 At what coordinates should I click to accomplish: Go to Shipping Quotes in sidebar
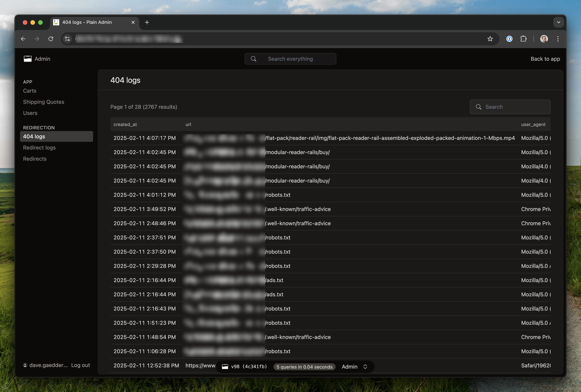click(43, 102)
